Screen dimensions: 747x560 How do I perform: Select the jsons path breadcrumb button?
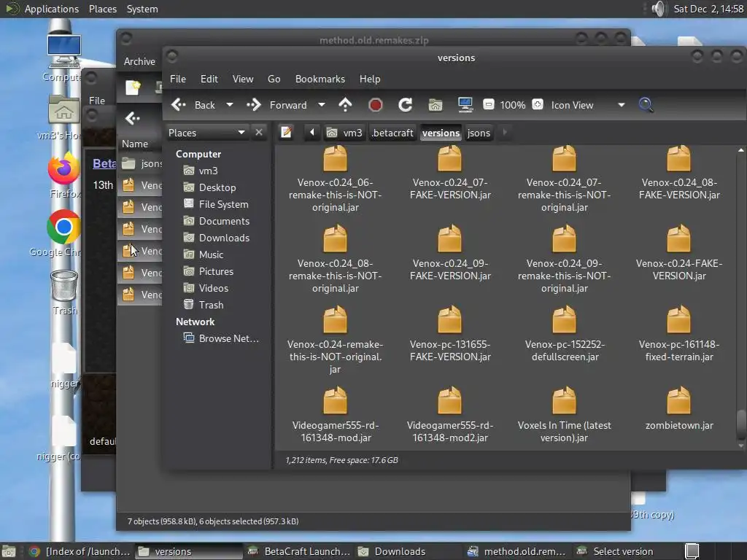[479, 133]
